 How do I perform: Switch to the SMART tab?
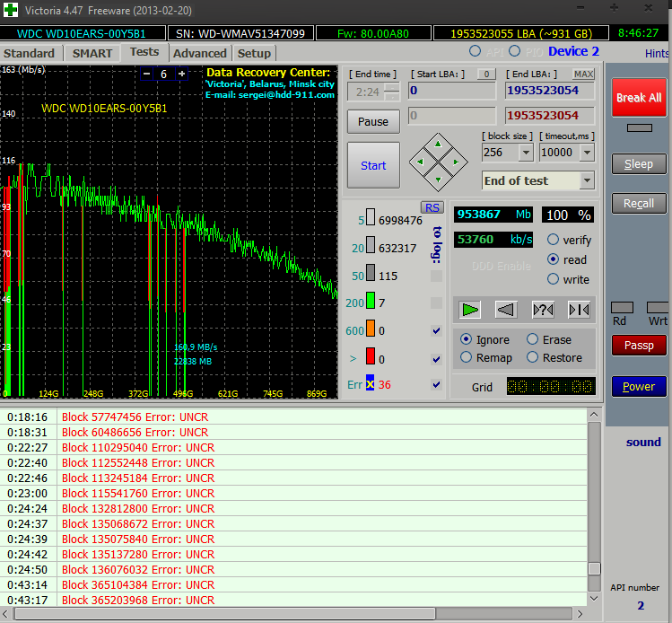pyautogui.click(x=92, y=53)
